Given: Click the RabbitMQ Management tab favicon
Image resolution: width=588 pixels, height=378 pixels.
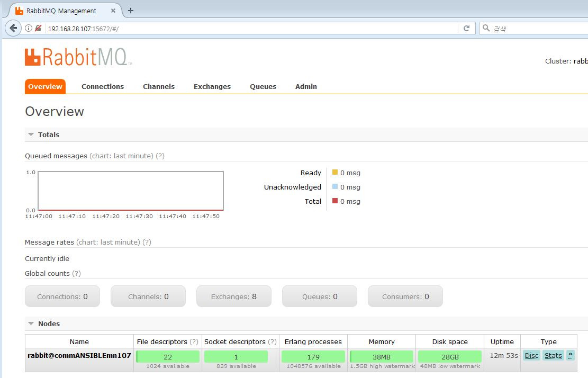Looking at the screenshot, I should pos(19,11).
